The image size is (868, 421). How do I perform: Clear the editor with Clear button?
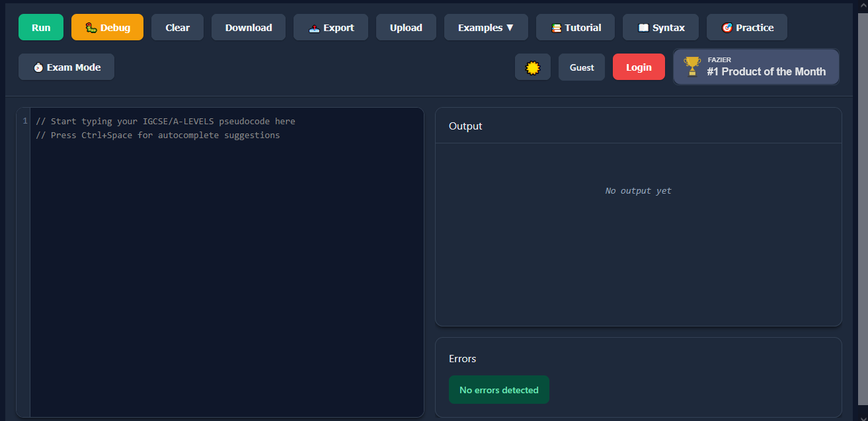tap(177, 28)
